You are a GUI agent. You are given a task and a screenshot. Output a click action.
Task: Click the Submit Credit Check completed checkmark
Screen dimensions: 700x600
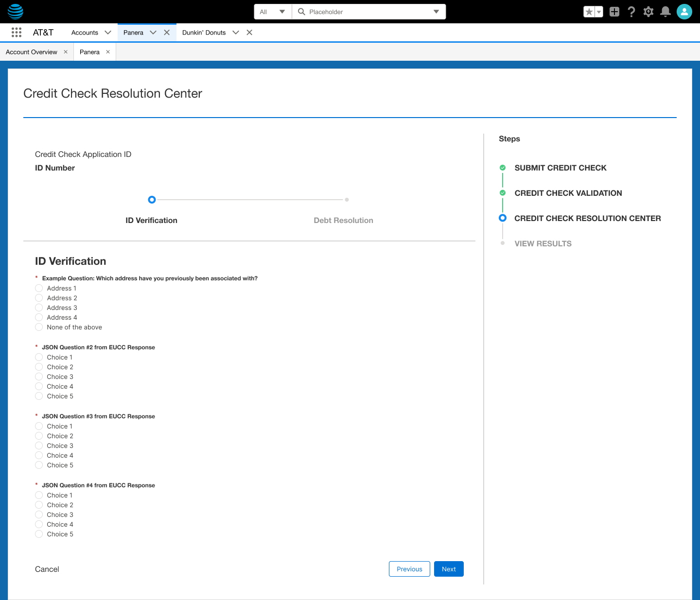tap(503, 168)
